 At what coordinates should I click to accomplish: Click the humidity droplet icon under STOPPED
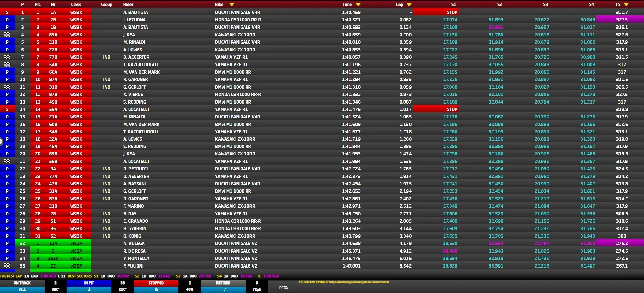156,289
